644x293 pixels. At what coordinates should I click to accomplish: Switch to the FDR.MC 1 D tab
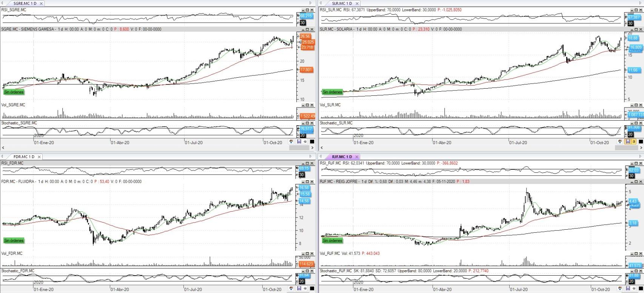coord(24,156)
